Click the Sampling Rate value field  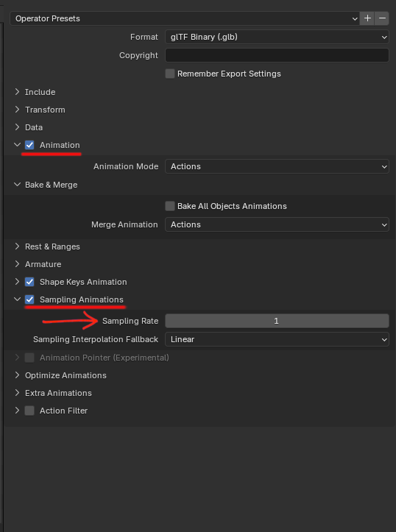pos(277,321)
